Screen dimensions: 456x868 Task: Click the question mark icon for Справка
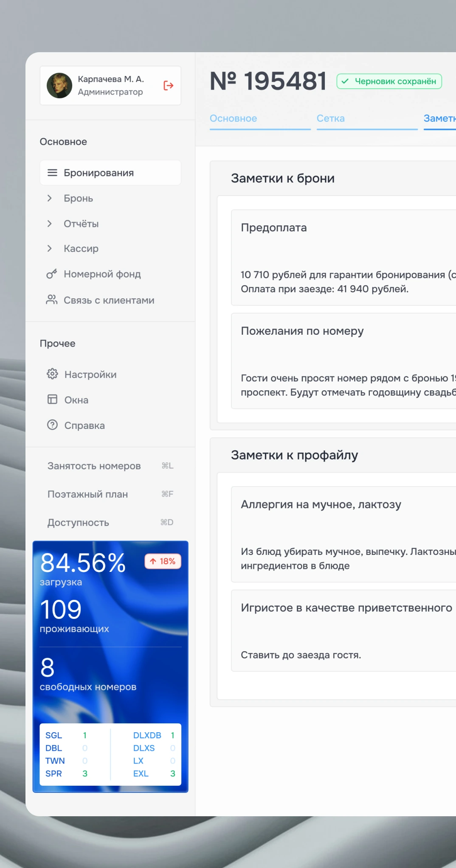pos(52,425)
